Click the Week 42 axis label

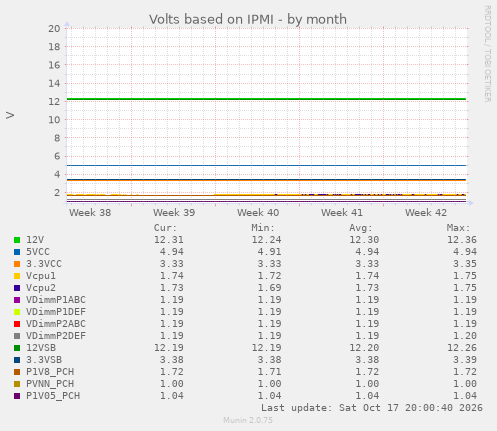(426, 213)
